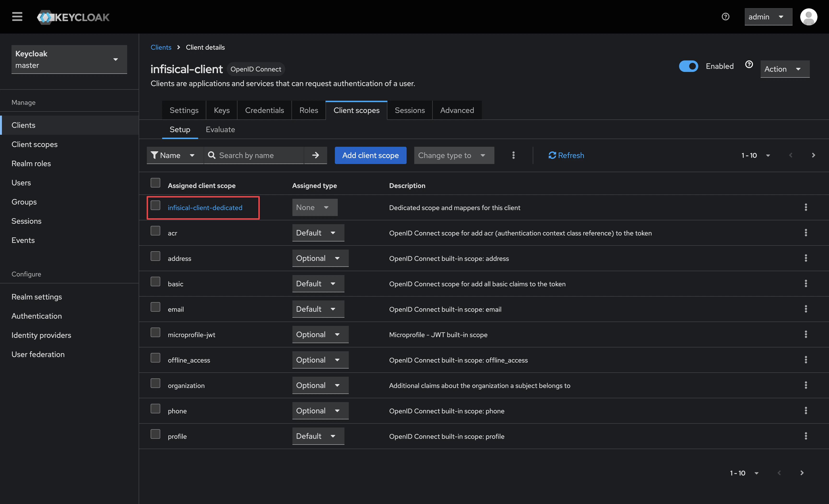Open kebab menu for offline_access row
Image resolution: width=829 pixels, height=504 pixels.
(x=806, y=360)
